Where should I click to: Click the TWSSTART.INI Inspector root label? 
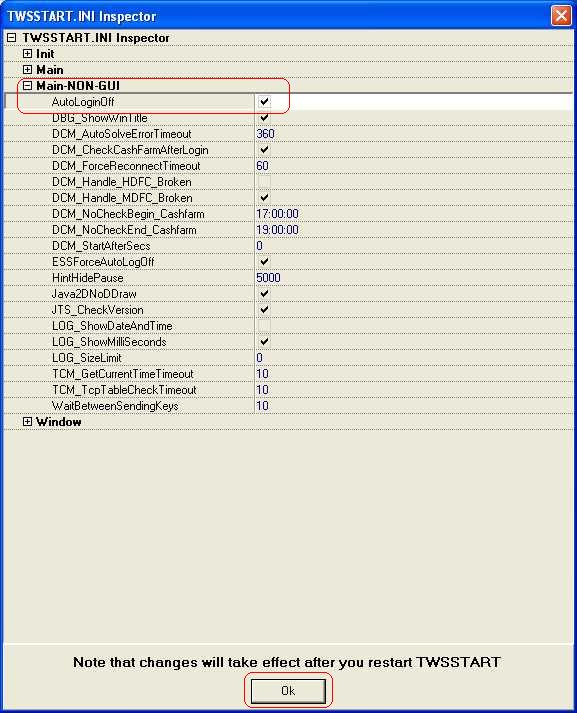(x=96, y=38)
